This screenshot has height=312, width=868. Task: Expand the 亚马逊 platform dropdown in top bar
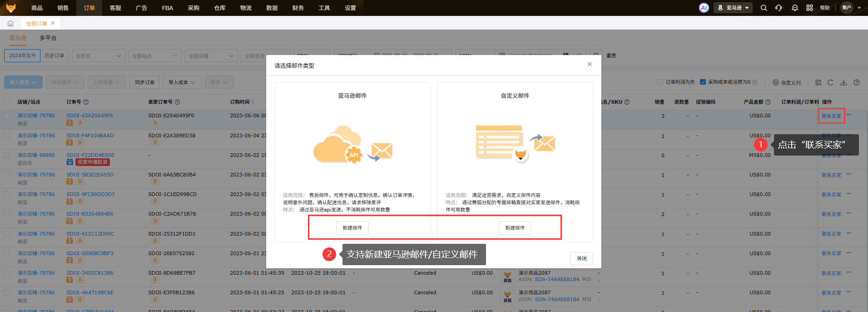[x=733, y=8]
